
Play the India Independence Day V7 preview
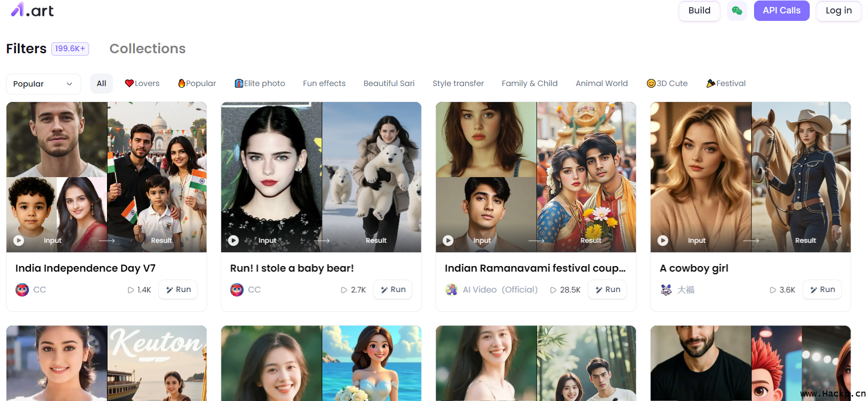click(x=19, y=240)
